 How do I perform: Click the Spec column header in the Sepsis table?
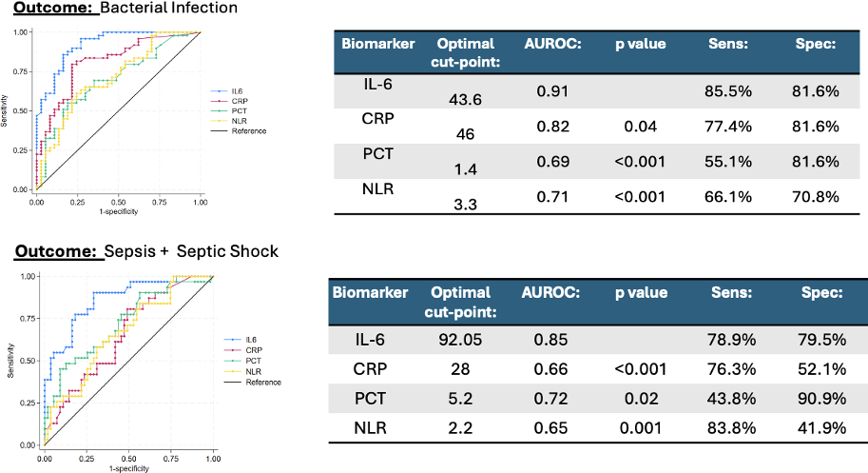coord(821,294)
